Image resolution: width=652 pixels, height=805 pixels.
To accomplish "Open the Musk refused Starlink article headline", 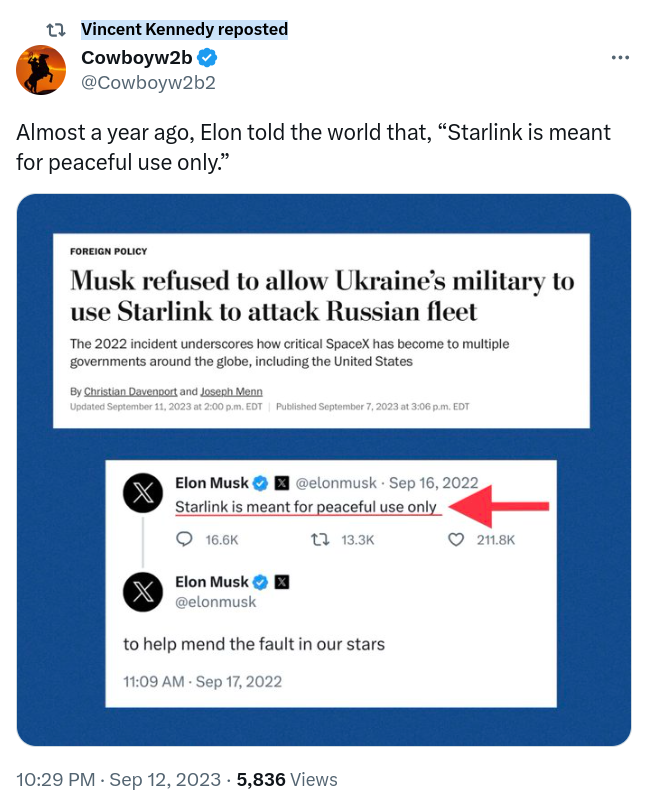I will click(321, 295).
